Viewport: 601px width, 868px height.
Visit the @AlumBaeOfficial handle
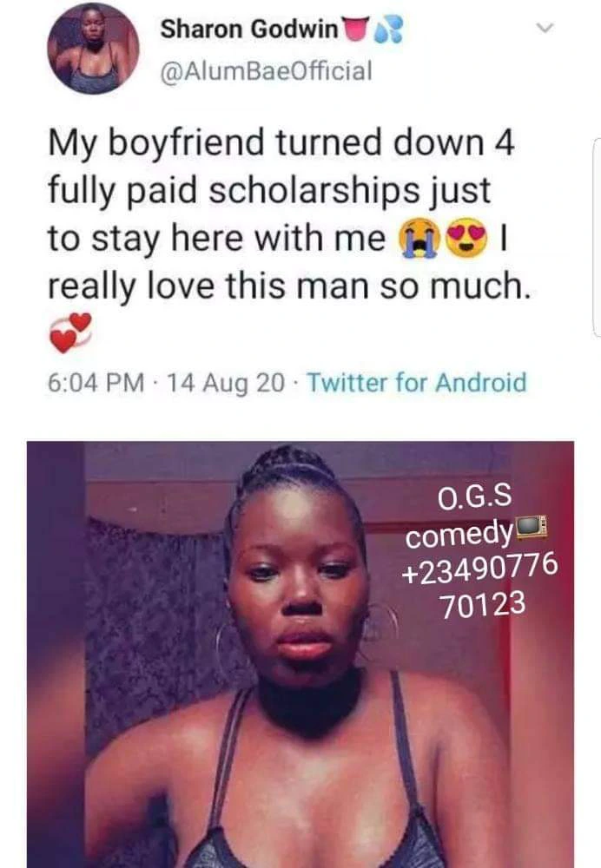coord(266,71)
